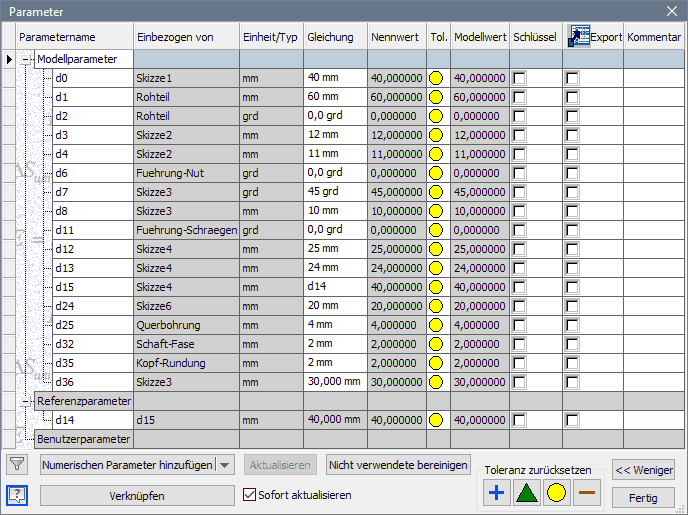The width and height of the screenshot is (688, 515).
Task: Click the blue plus tolerance icon
Action: coord(495,491)
